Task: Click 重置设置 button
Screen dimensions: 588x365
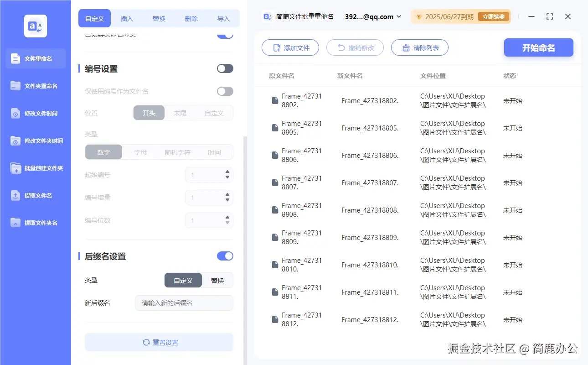Action: pos(159,342)
